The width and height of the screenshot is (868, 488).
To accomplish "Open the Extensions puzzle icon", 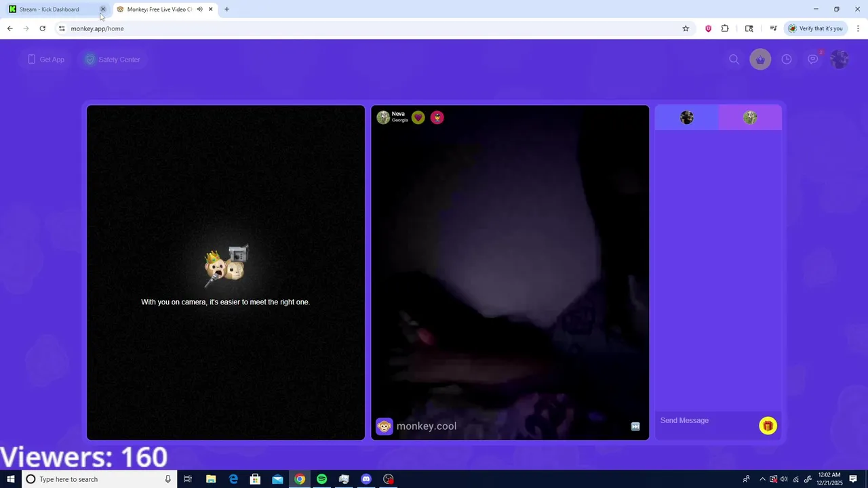I will pyautogui.click(x=725, y=28).
